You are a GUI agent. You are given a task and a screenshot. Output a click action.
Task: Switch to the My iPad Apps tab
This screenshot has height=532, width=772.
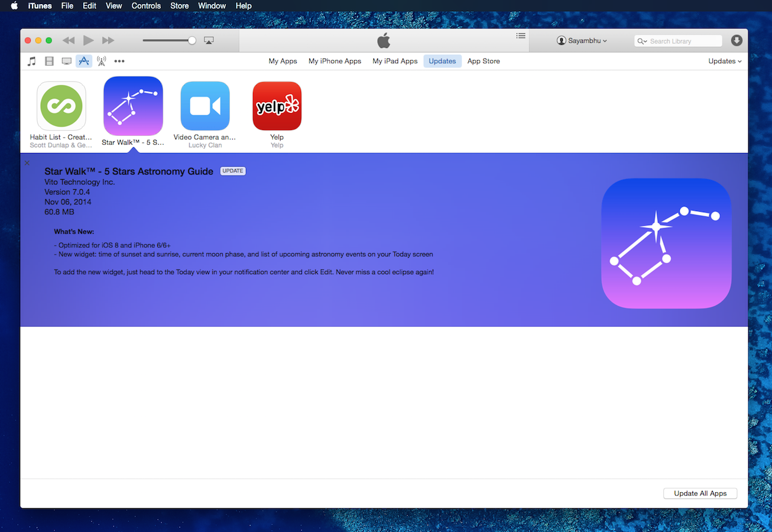pos(395,61)
